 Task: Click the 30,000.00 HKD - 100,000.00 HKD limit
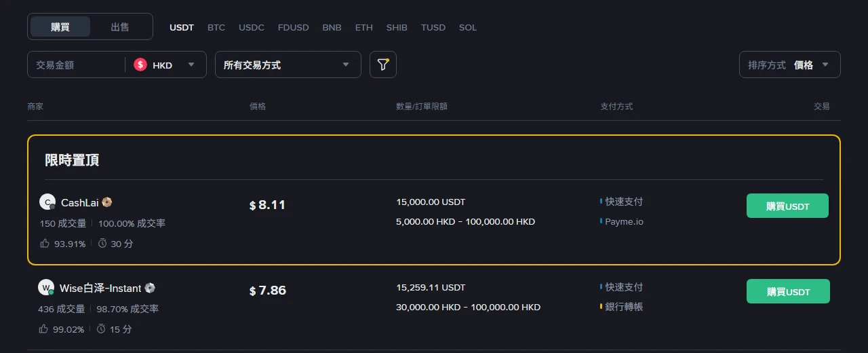point(468,307)
